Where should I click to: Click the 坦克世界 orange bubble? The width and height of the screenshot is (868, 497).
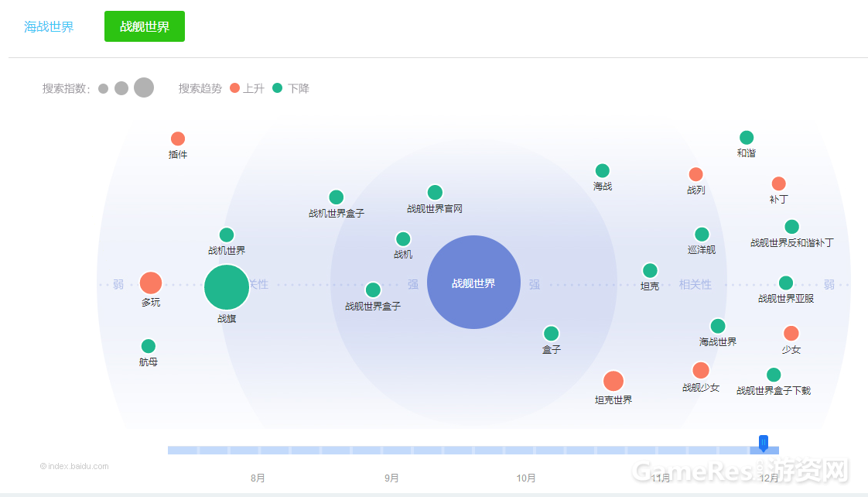(613, 381)
